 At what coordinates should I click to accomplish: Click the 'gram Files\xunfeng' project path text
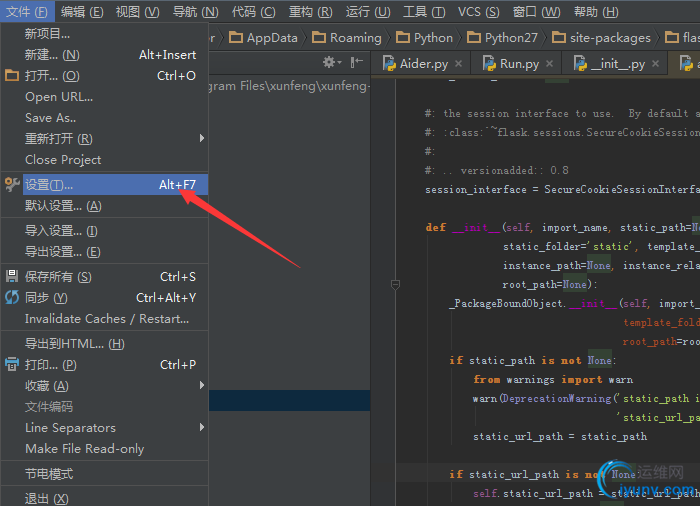click(x=289, y=86)
